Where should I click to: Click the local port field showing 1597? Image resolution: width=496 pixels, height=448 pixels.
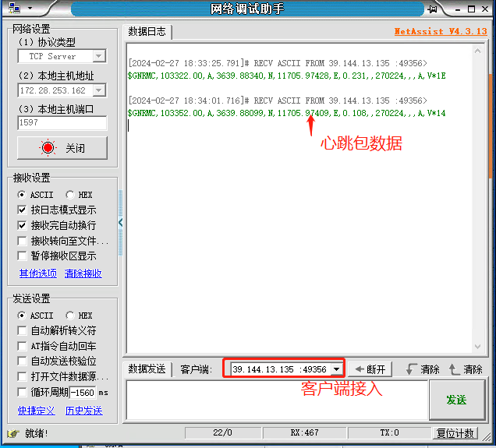click(x=62, y=122)
